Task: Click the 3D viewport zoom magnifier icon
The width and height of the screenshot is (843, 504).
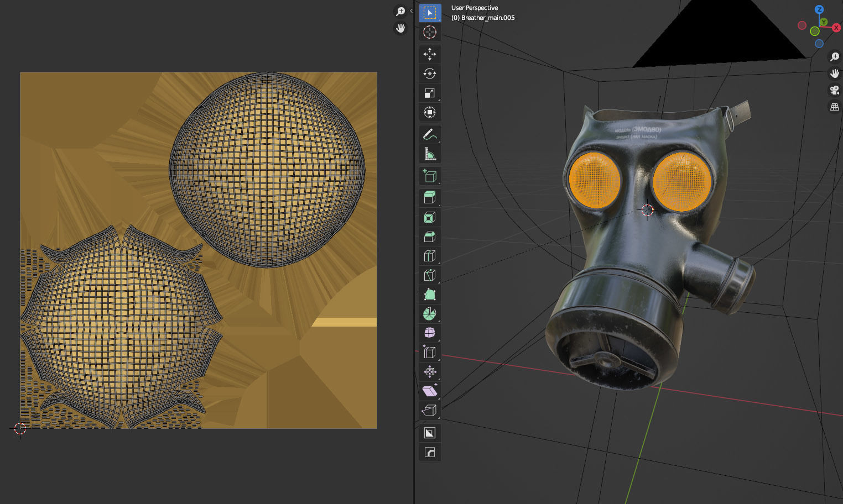Action: 835,57
